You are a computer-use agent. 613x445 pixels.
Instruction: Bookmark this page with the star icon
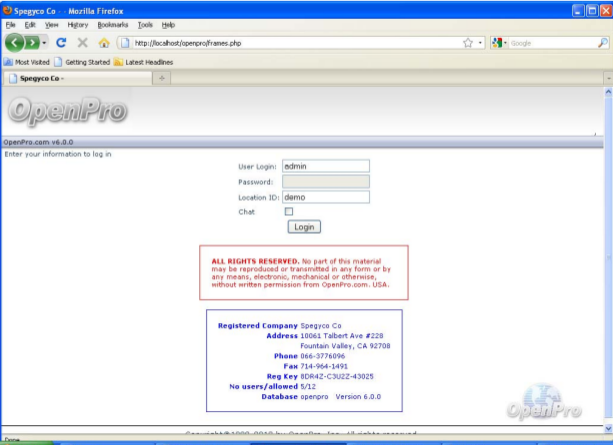click(468, 43)
